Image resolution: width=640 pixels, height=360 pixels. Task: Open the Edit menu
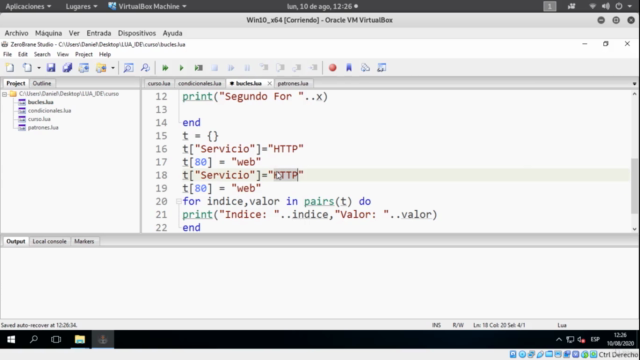[x=22, y=54]
